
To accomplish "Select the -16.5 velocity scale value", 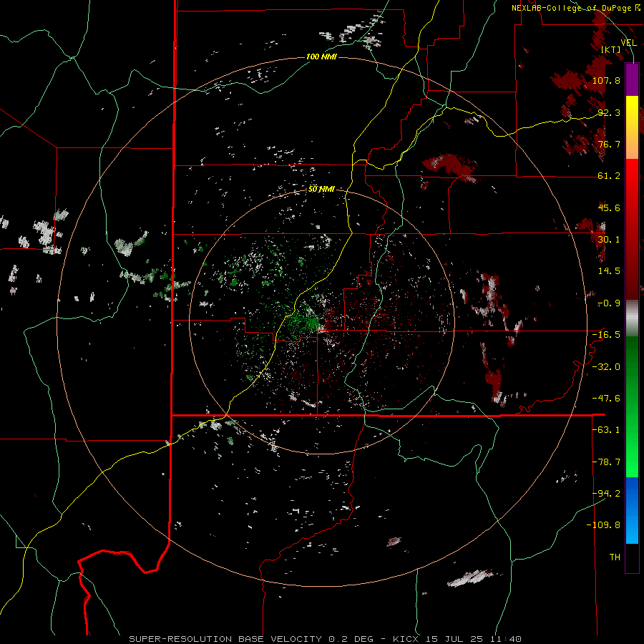I will pyautogui.click(x=606, y=335).
